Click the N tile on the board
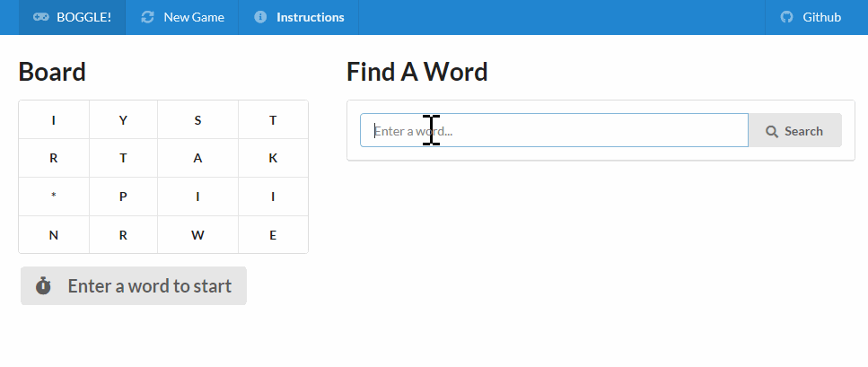Viewport: 868px width, 367px height. (54, 236)
